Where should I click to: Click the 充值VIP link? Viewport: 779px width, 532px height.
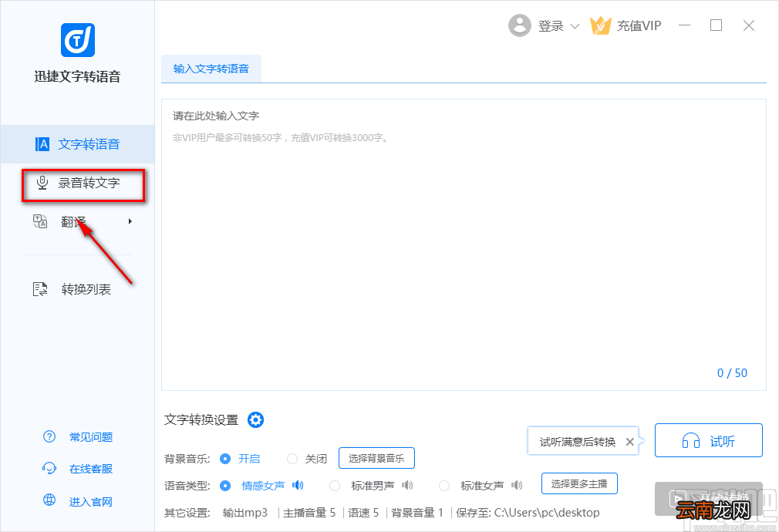(x=639, y=26)
